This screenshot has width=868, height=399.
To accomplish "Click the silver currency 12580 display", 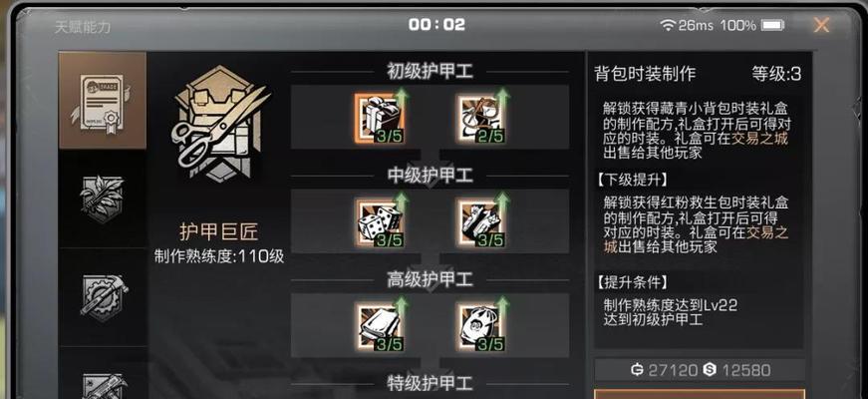I will (x=736, y=370).
